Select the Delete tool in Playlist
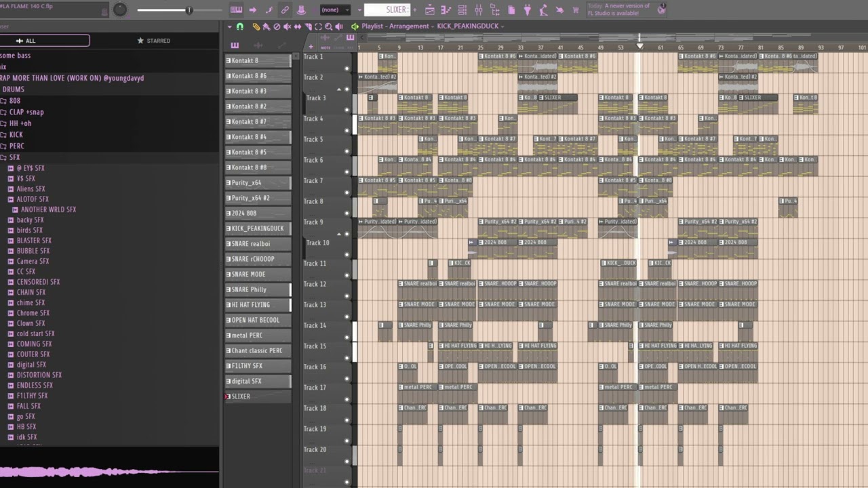 (x=277, y=26)
